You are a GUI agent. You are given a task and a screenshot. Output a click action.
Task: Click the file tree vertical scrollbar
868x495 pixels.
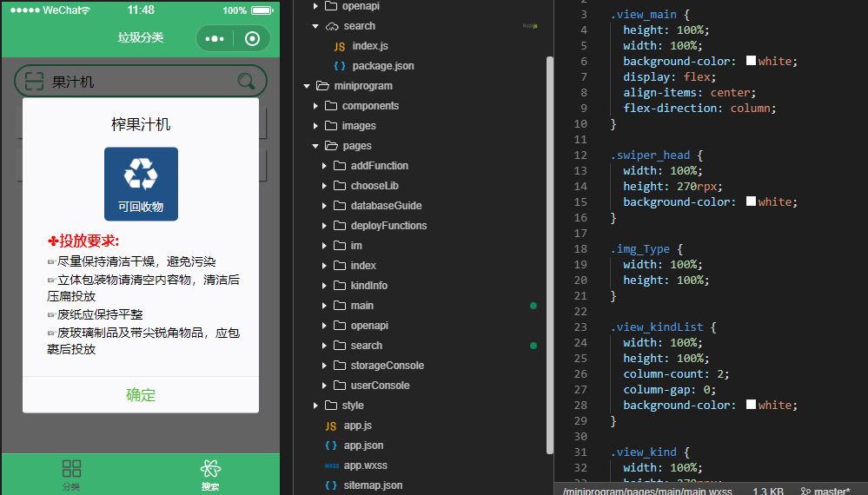point(550,254)
